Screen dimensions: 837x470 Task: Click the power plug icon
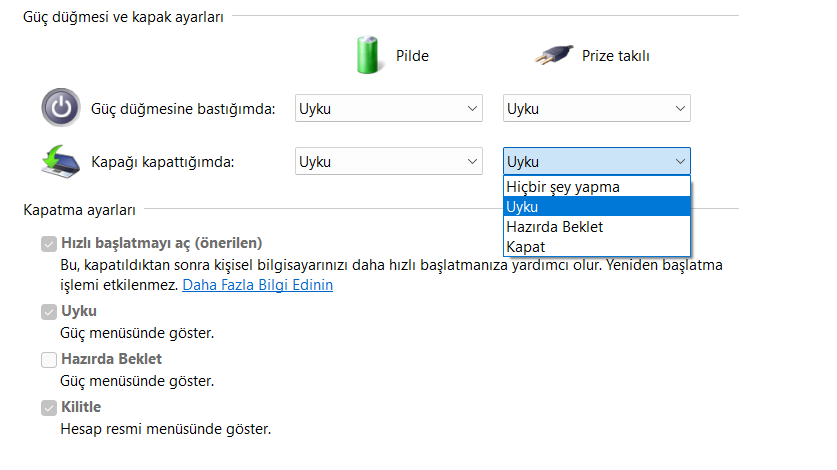click(x=554, y=54)
